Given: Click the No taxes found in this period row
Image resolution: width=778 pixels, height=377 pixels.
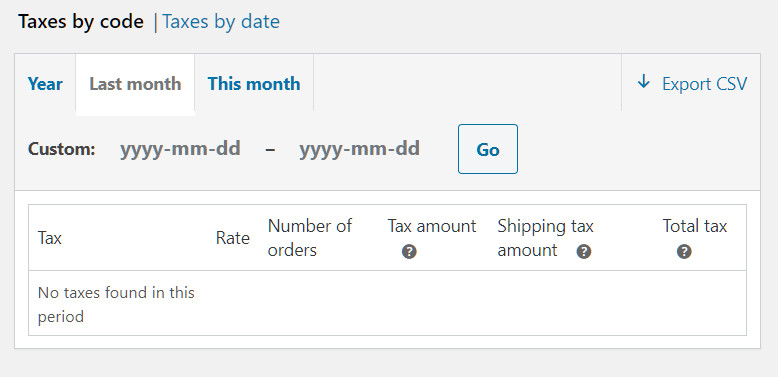Looking at the screenshot, I should pyautogui.click(x=387, y=304).
